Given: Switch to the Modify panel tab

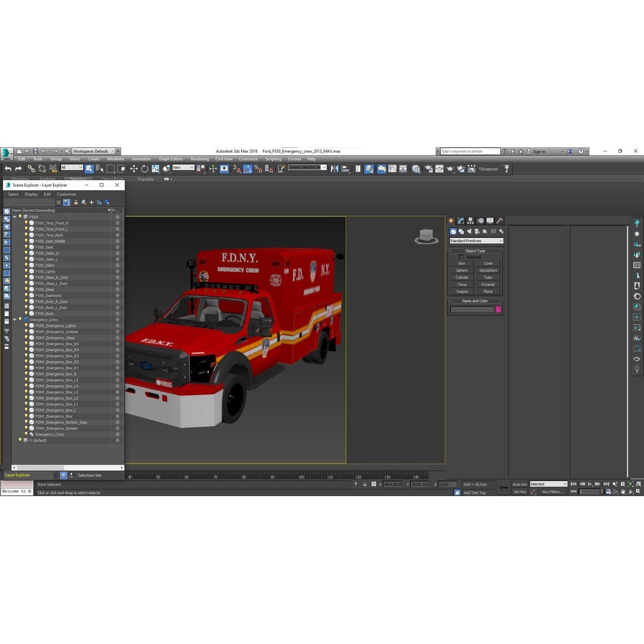Looking at the screenshot, I should point(461,221).
